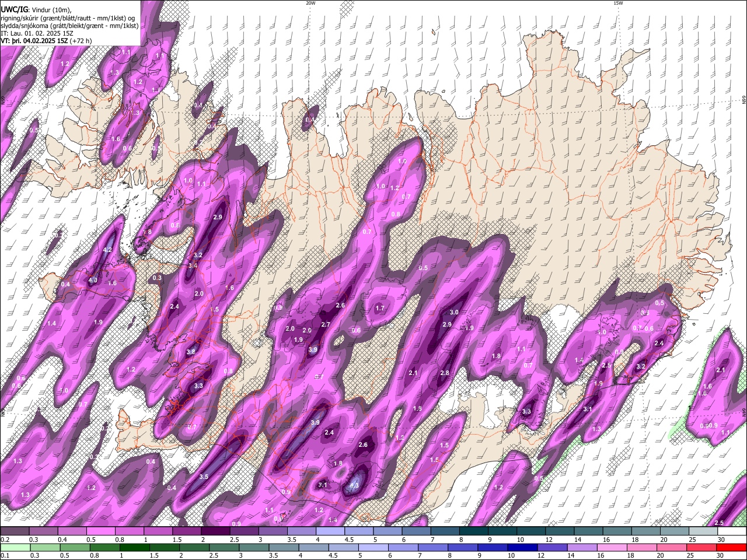Pick the white swatch ending the snow scale
Screen dimensions: 747x560
pos(731,531)
